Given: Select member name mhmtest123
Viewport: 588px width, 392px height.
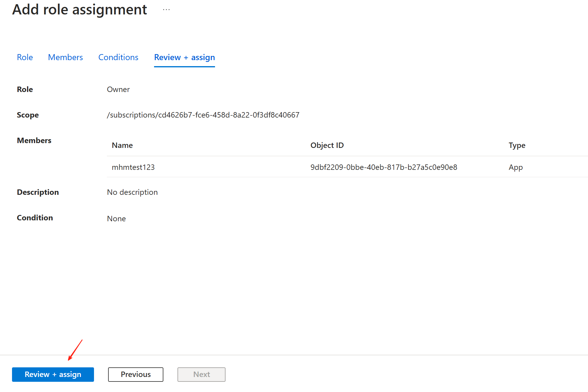Looking at the screenshot, I should click(x=133, y=167).
